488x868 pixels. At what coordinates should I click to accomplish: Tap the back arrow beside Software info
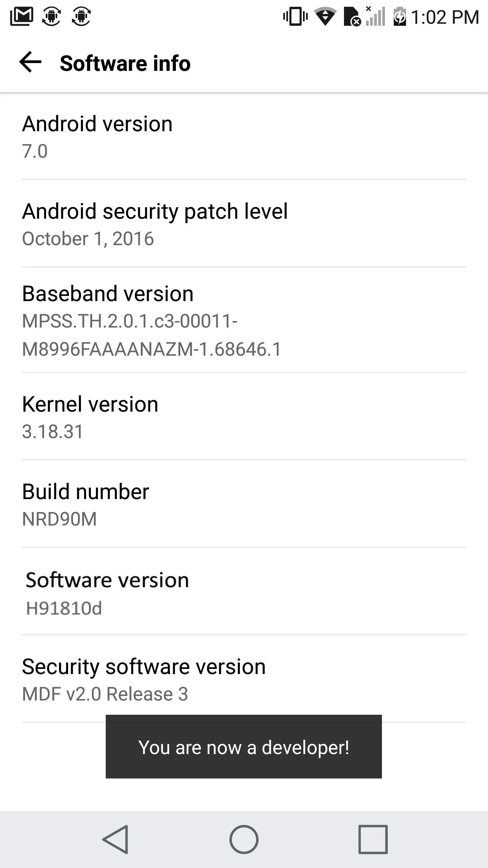(x=30, y=62)
